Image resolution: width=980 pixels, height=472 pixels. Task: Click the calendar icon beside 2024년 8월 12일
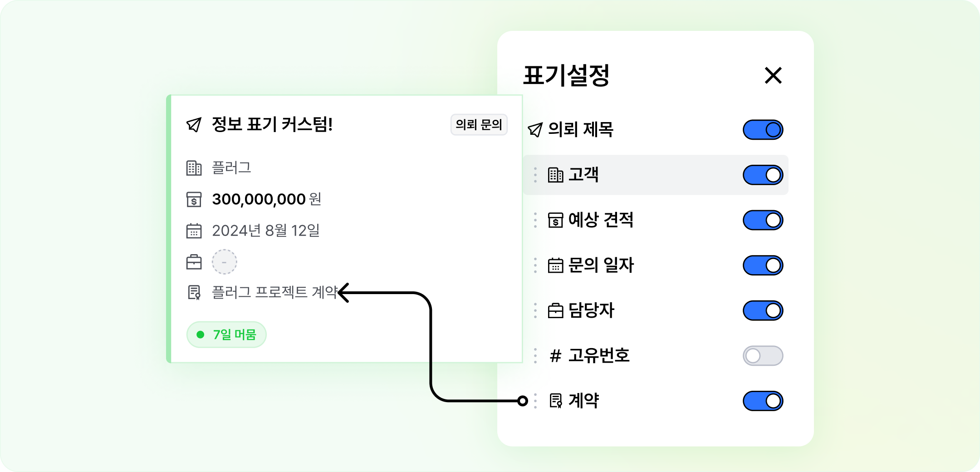[194, 231]
